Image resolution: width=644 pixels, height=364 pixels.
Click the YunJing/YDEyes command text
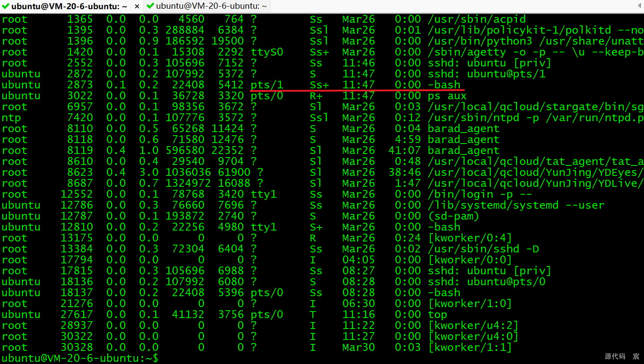click(x=536, y=172)
